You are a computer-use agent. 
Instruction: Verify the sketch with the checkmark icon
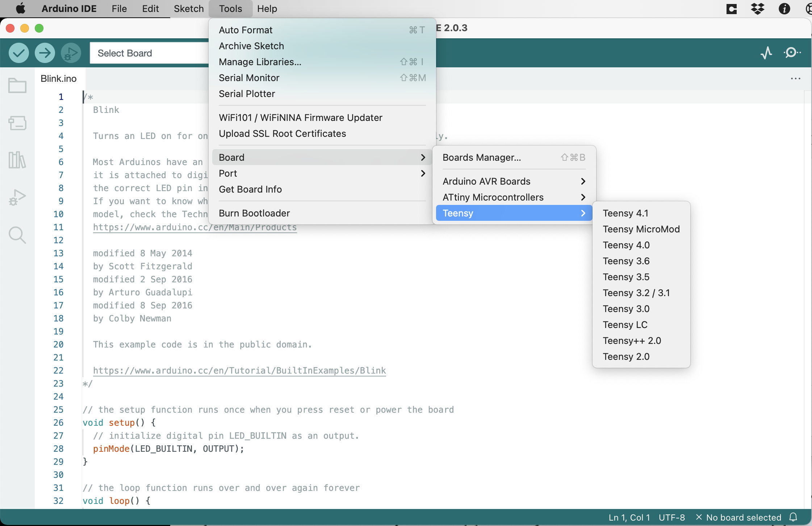18,53
